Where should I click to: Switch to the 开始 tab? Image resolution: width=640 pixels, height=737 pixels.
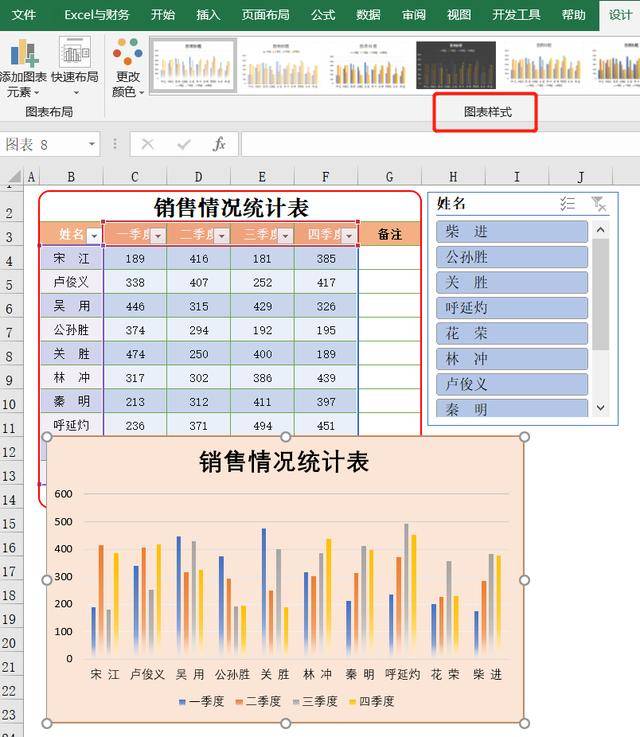pyautogui.click(x=163, y=15)
